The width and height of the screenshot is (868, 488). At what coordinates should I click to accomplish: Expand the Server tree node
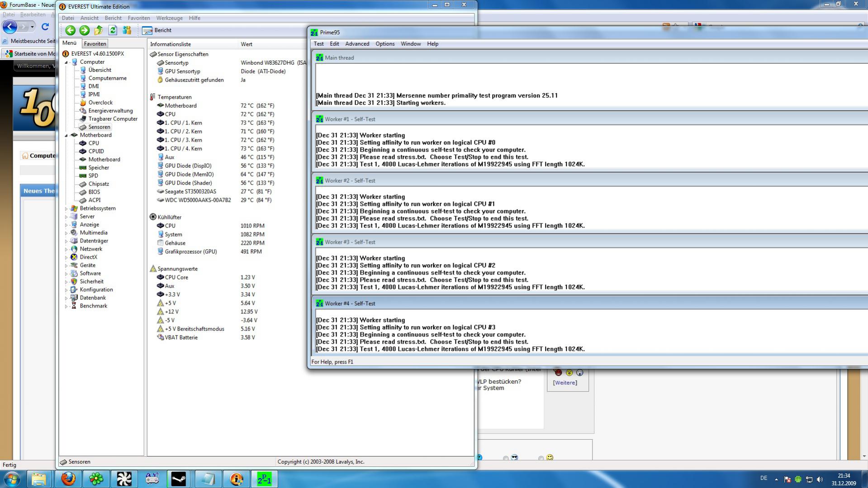pos(66,217)
